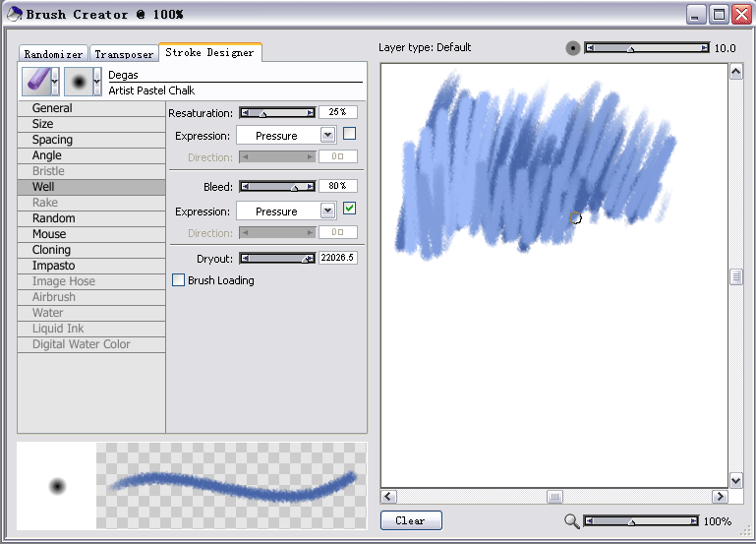Switch to the Transposer tab

pyautogui.click(x=124, y=54)
